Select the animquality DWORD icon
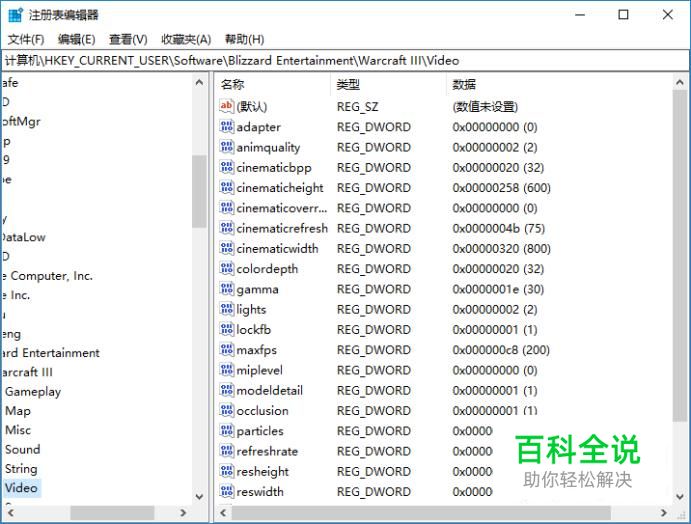Image resolution: width=691 pixels, height=524 pixels. click(x=226, y=147)
